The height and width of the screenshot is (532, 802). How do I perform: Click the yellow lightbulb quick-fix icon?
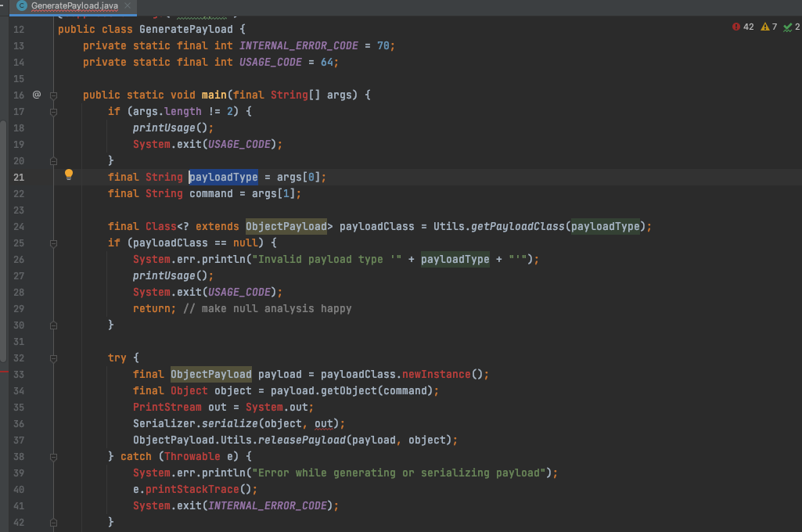(x=68, y=174)
